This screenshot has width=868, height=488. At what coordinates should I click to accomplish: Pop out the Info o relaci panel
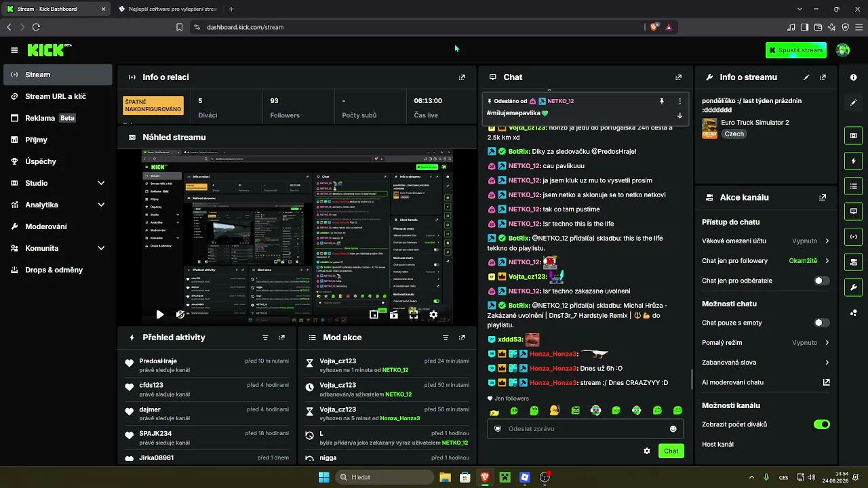coord(462,77)
